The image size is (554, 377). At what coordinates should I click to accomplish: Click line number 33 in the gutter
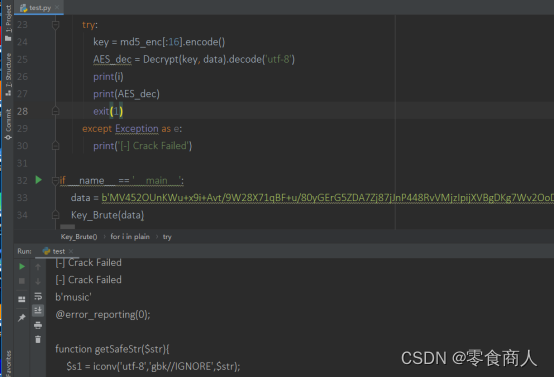22,198
